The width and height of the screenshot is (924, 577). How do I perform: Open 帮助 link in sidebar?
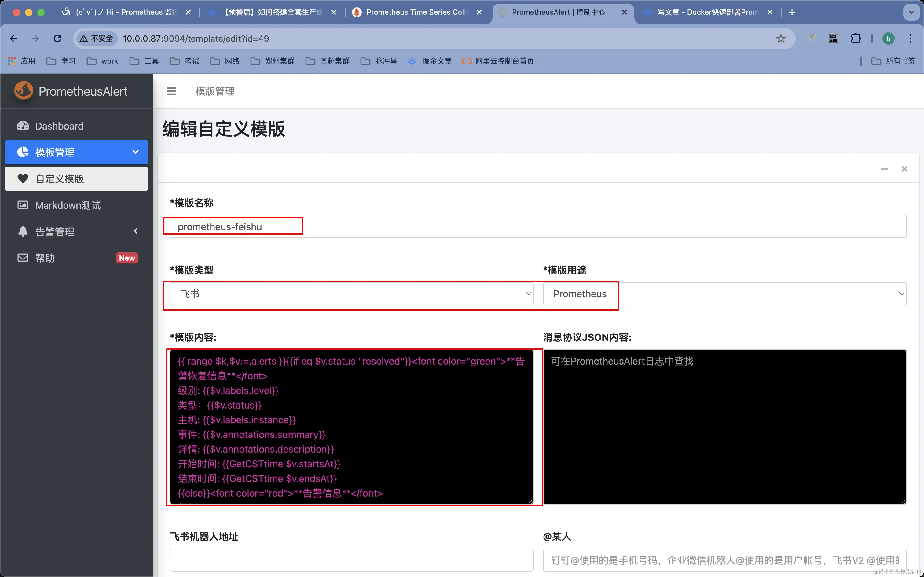pos(45,258)
